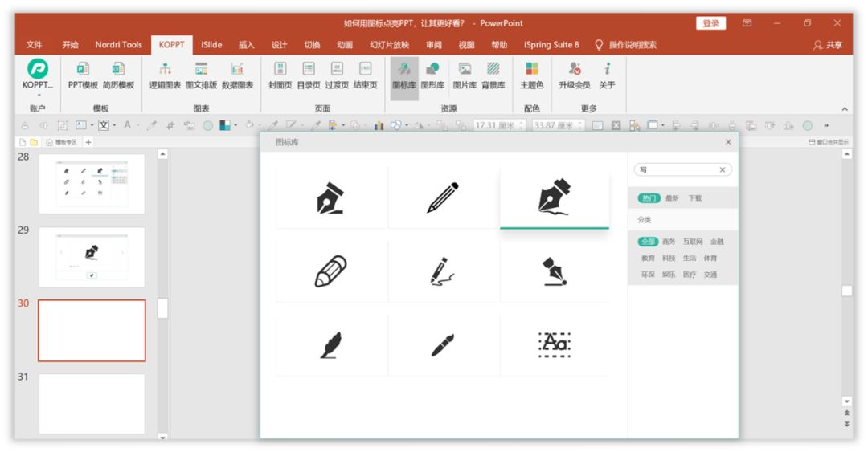The image size is (868, 452).
Task: Insert a 目录页 contents page
Action: click(x=309, y=75)
